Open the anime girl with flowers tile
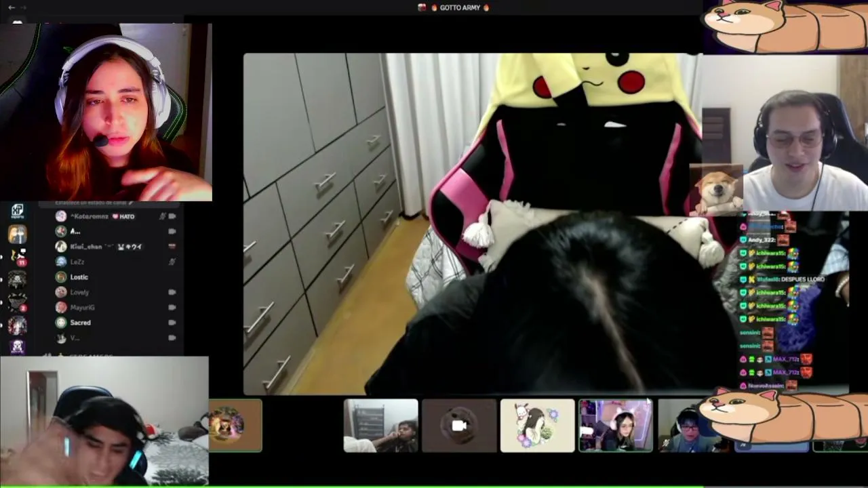Image resolution: width=868 pixels, height=488 pixels. [537, 426]
